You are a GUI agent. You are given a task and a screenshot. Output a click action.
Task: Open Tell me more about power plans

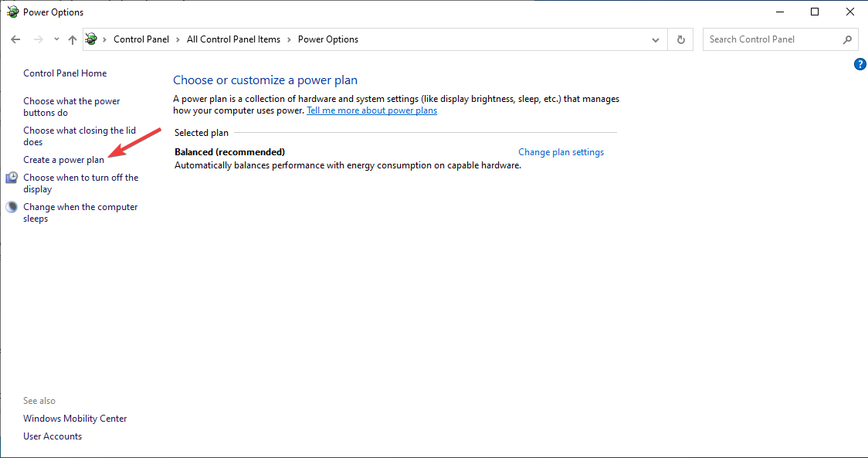[x=372, y=110]
